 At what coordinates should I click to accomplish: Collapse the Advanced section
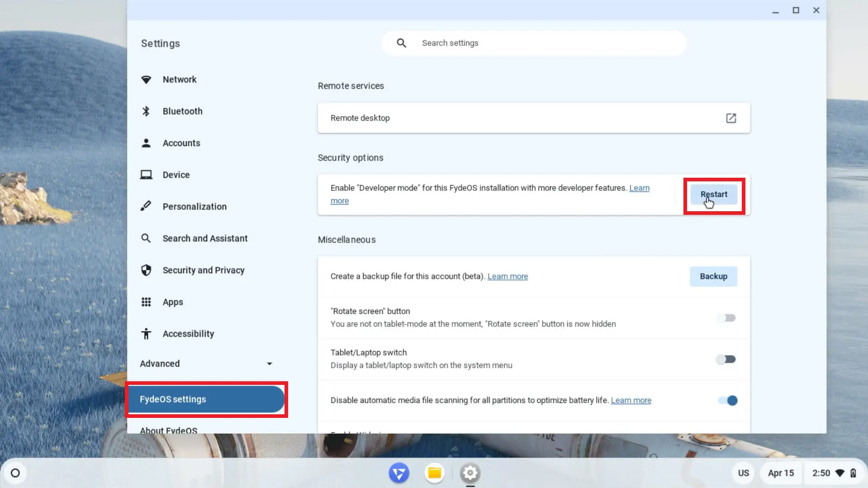pos(270,363)
